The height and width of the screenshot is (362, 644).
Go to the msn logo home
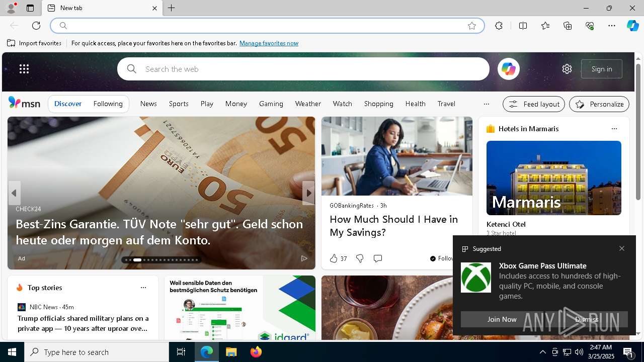click(x=24, y=103)
